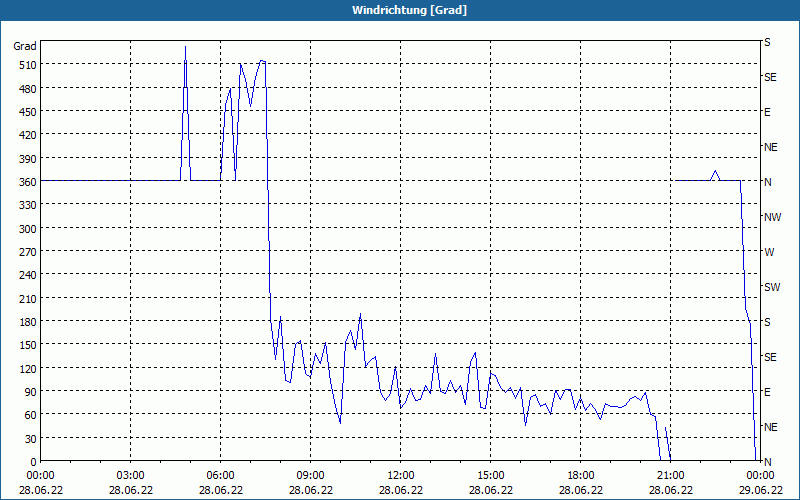Select the 18:00 time label
The width and height of the screenshot is (800, 500).
tap(580, 475)
